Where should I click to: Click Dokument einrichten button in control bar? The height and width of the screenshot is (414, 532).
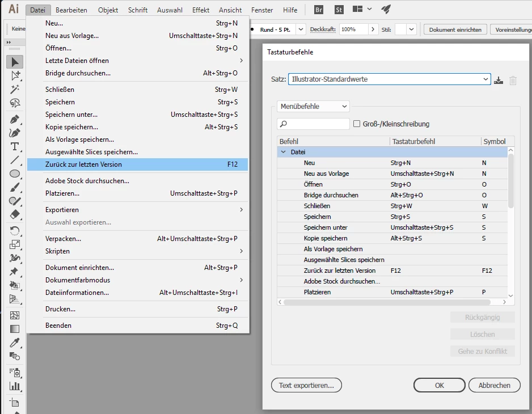pyautogui.click(x=455, y=29)
